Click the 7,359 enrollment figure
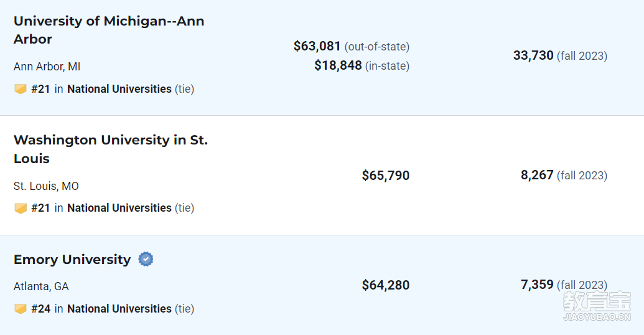The height and width of the screenshot is (335, 644). [x=537, y=285]
